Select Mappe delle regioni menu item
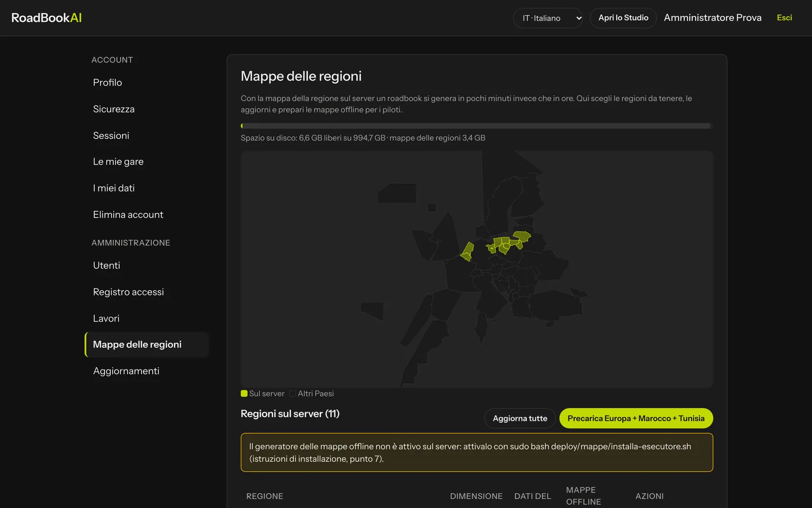 pyautogui.click(x=147, y=344)
